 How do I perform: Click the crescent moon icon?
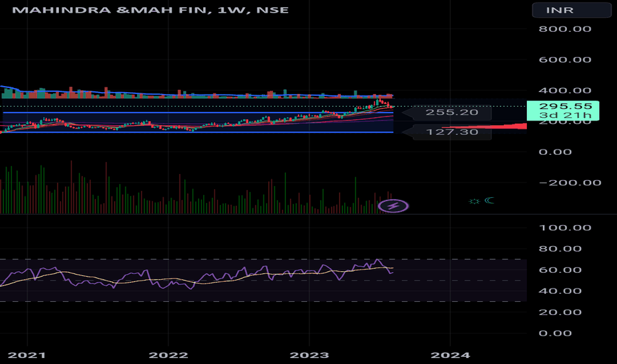(x=489, y=201)
